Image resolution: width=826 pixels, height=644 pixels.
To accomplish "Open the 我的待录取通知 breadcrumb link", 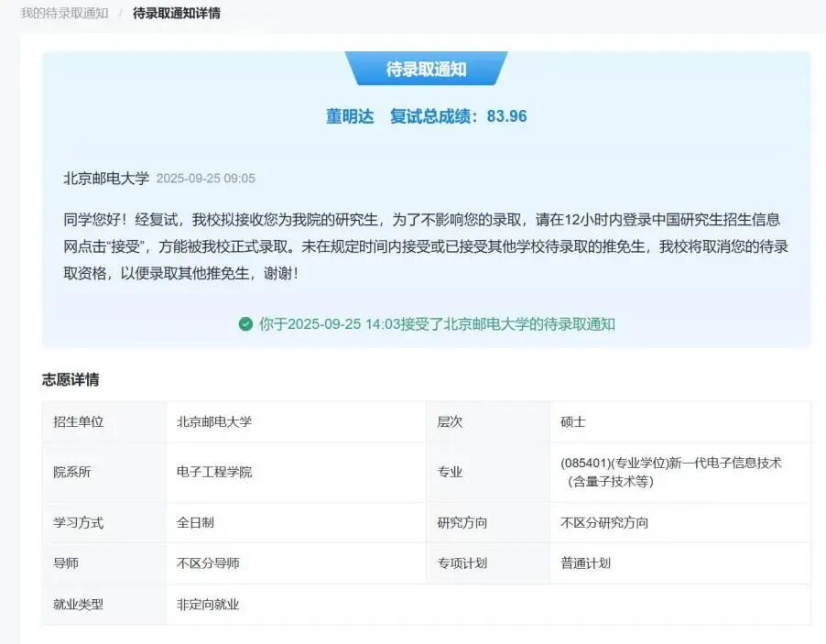I will [x=64, y=13].
